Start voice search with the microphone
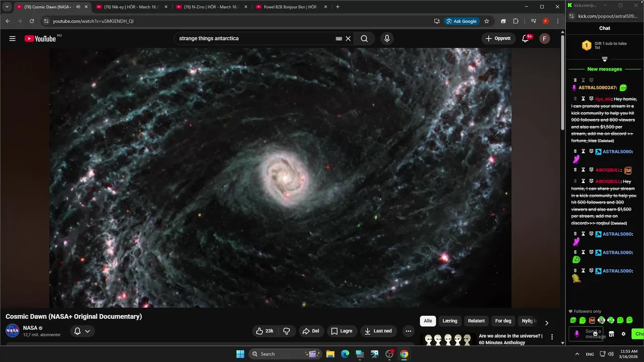This screenshot has width=644, height=362. point(386,39)
